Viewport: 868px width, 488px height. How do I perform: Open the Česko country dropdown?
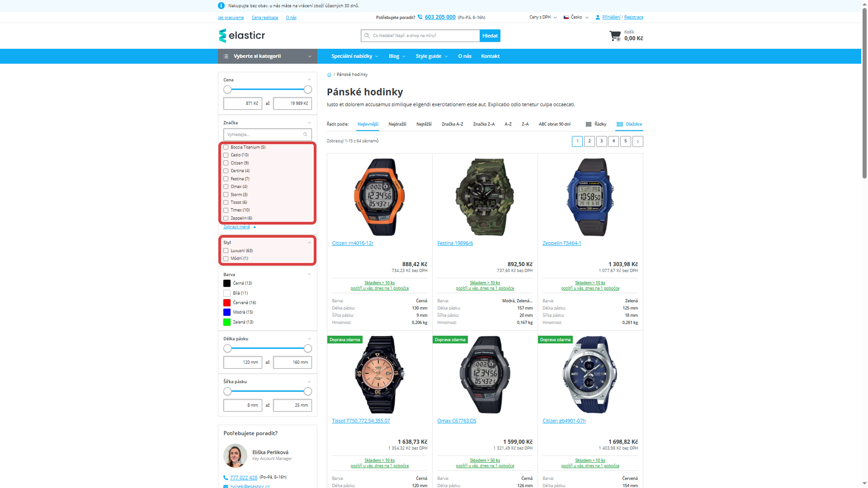pyautogui.click(x=576, y=17)
